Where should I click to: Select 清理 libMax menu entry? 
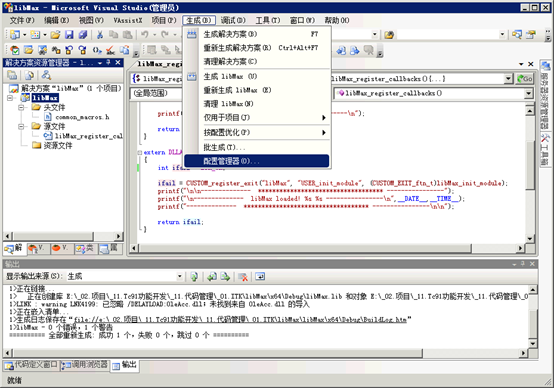coord(257,104)
